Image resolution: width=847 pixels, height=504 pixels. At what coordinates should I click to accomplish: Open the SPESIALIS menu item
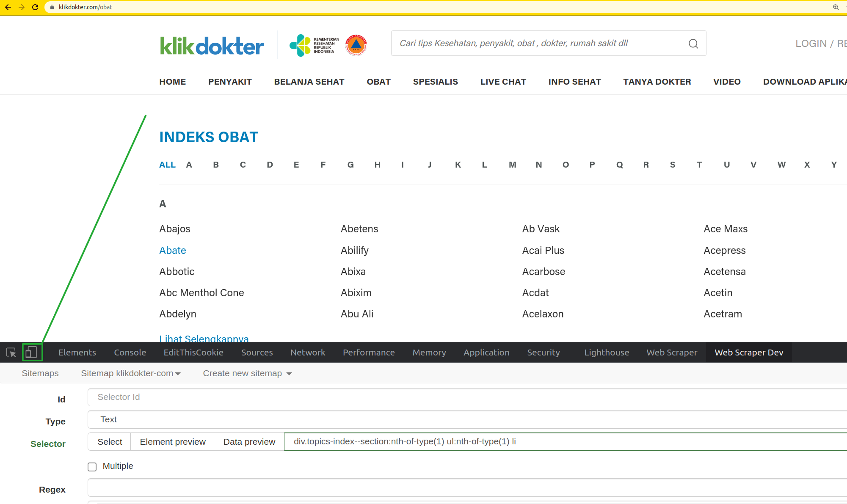click(x=435, y=82)
